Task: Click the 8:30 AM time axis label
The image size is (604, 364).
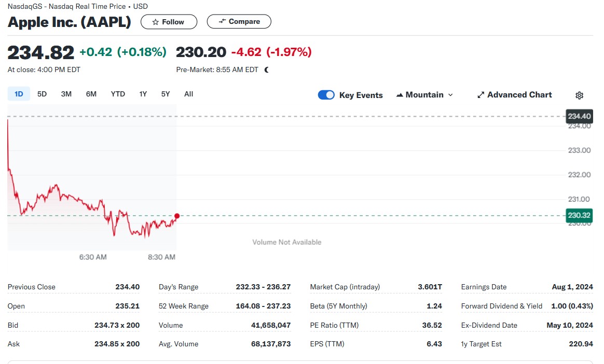Action: (162, 257)
